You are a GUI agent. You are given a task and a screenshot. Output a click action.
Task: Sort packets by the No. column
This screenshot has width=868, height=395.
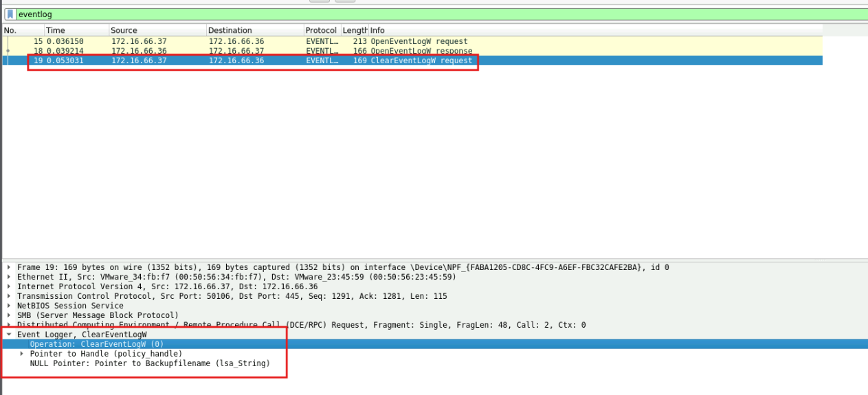coord(23,30)
